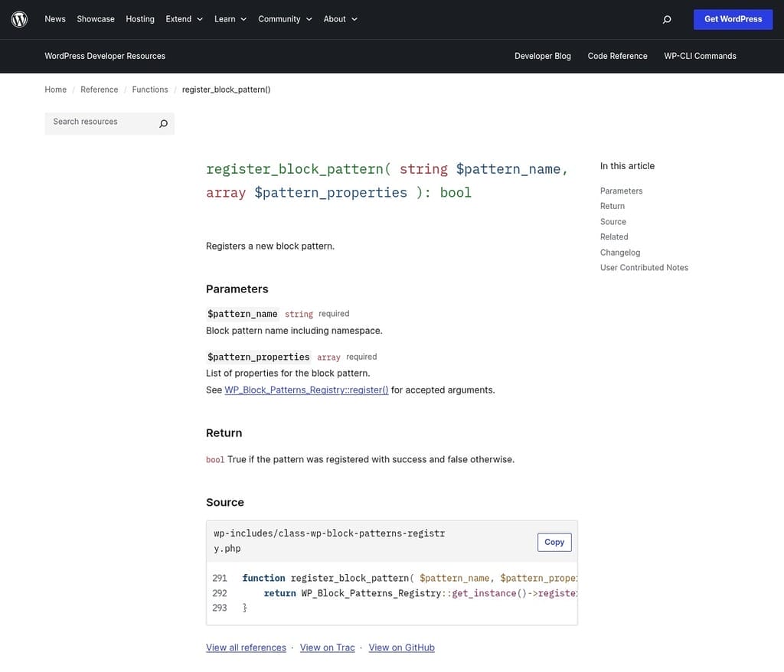Click the Hosting menu item

coord(139,19)
